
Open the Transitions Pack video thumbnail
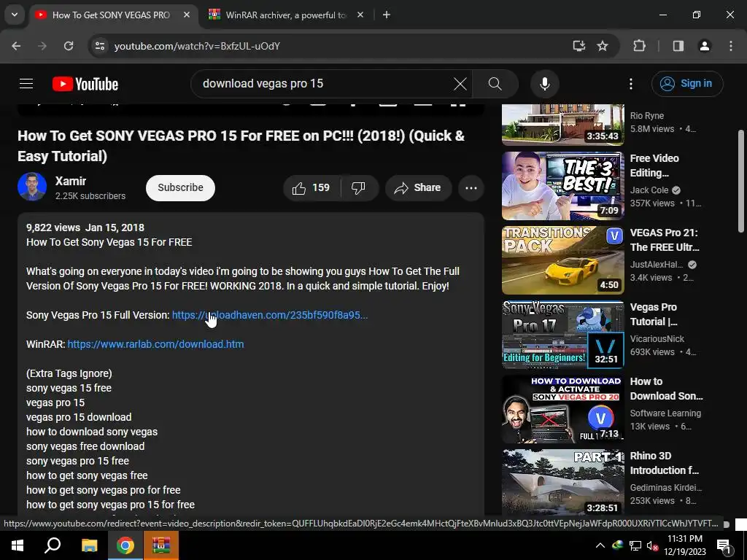click(562, 260)
